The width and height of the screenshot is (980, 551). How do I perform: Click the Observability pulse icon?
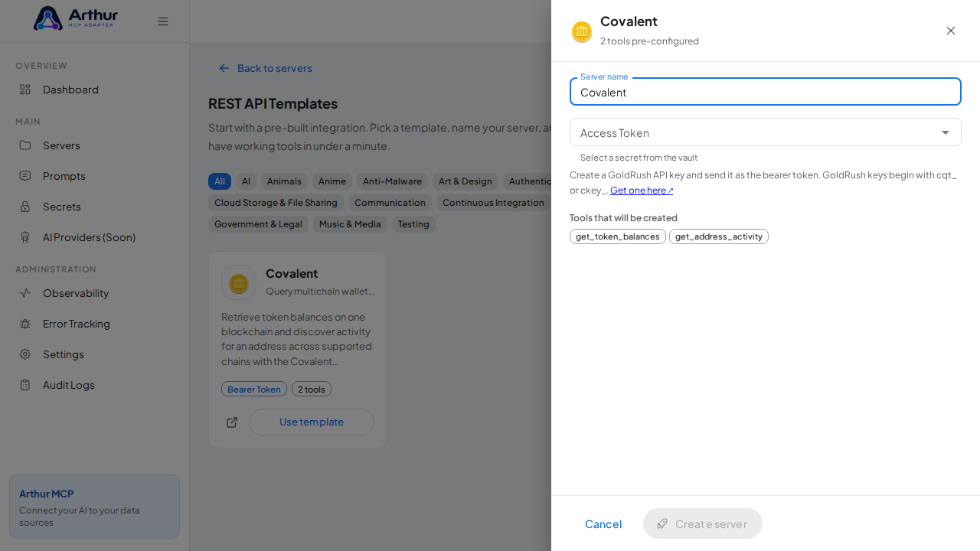point(25,293)
